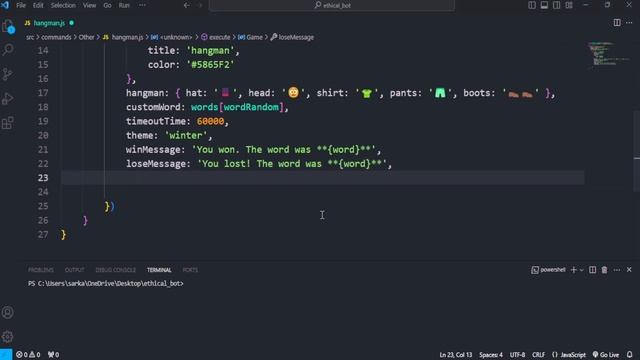This screenshot has width=640, height=360.
Task: Switch to the Problems panel tab
Action: 41,270
